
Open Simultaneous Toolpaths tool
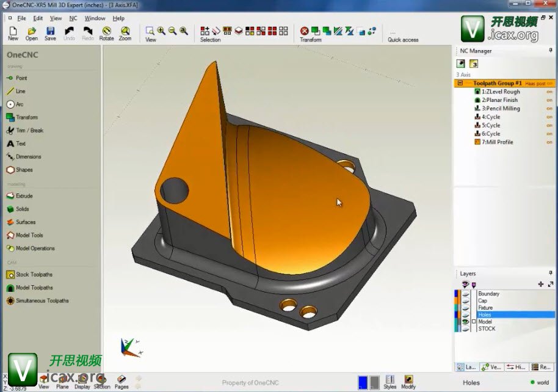coord(42,301)
